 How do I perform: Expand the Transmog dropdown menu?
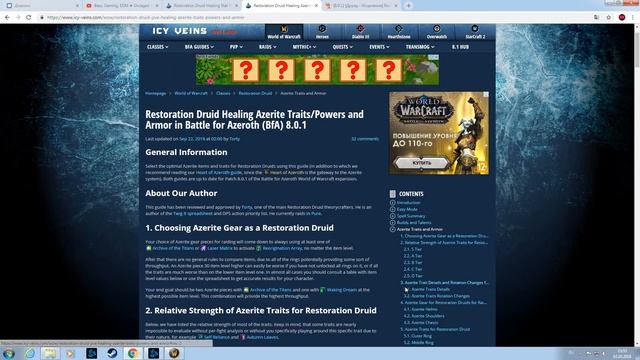coord(420,47)
